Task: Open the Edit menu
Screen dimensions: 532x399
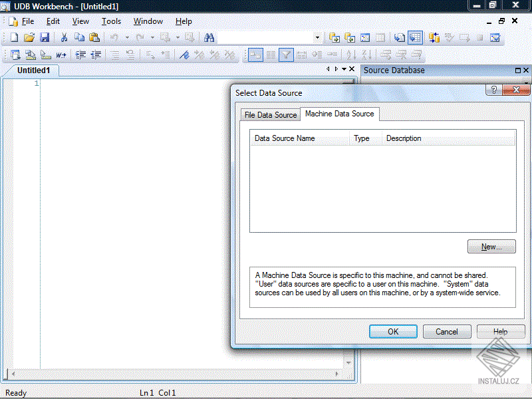Action: point(53,21)
